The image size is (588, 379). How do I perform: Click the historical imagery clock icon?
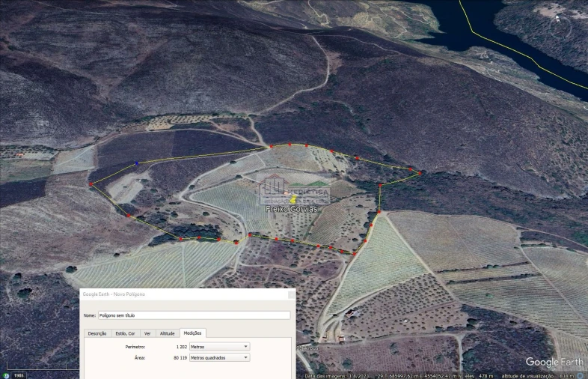click(7, 375)
